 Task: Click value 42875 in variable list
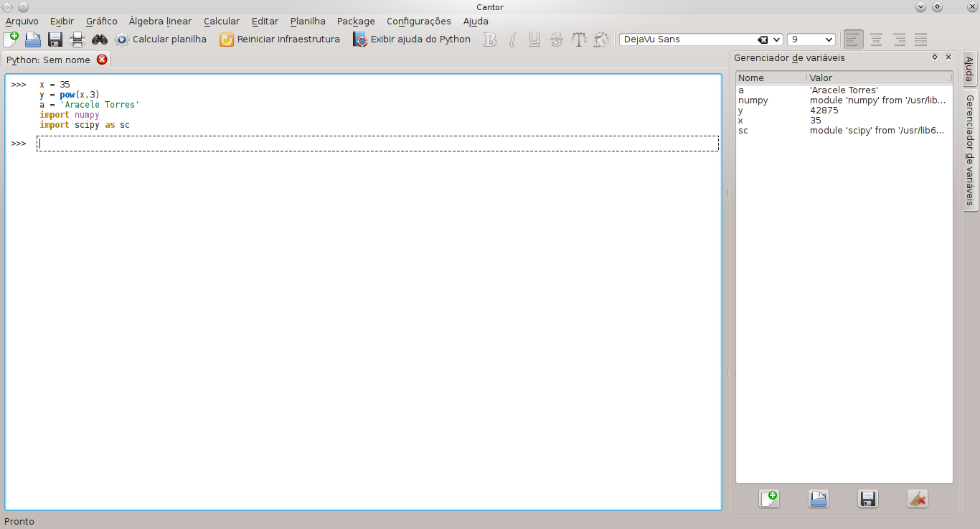824,111
